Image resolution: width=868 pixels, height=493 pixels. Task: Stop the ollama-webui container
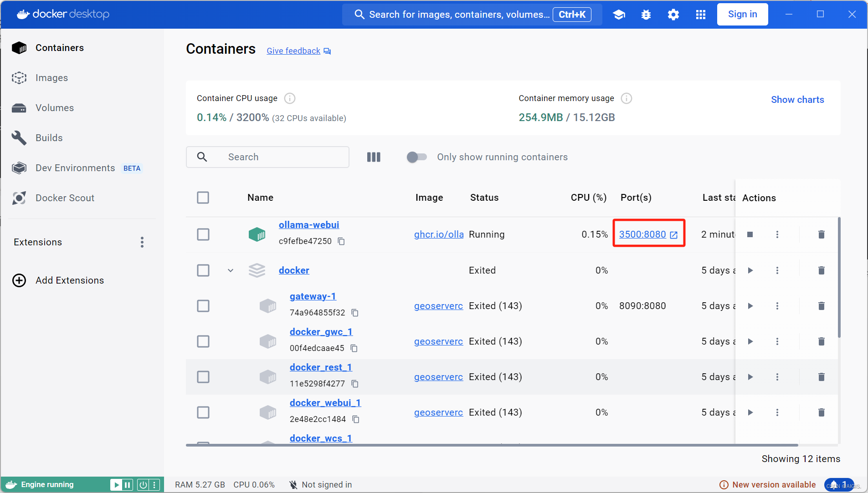pyautogui.click(x=750, y=234)
